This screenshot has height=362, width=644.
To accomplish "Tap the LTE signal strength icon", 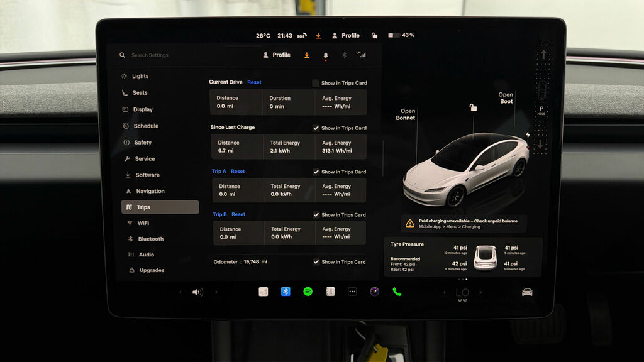I will click(361, 54).
